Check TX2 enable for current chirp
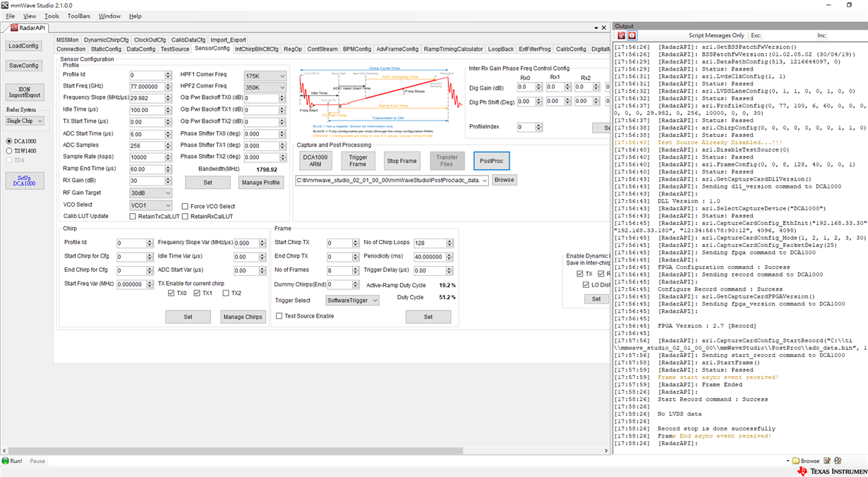 click(x=226, y=293)
